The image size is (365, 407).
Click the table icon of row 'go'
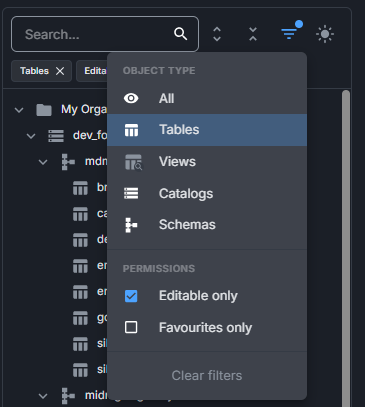click(80, 318)
